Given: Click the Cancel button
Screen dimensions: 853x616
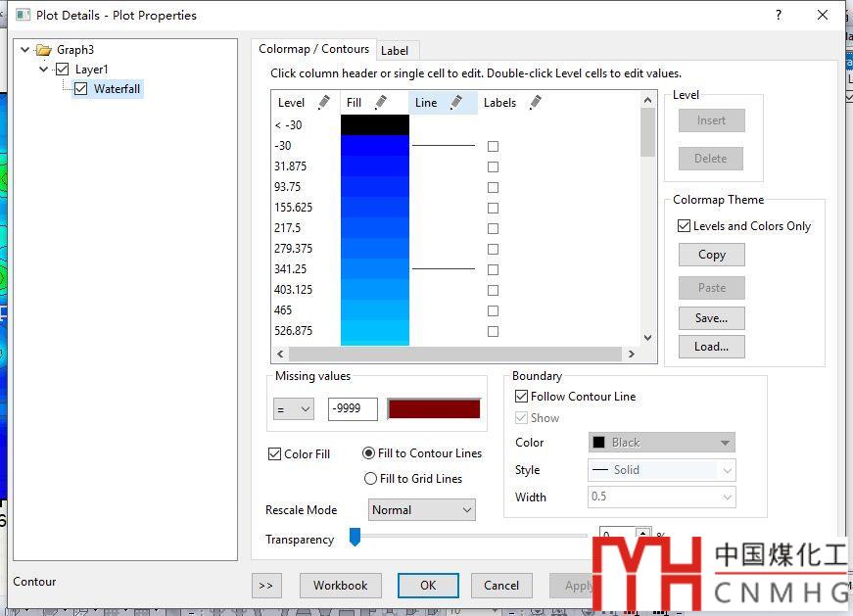Looking at the screenshot, I should (501, 586).
